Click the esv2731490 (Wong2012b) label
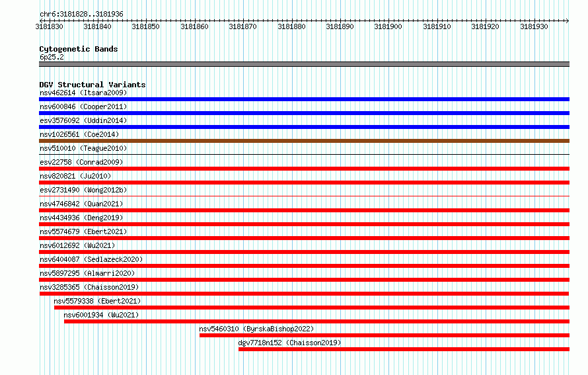 (x=83, y=190)
